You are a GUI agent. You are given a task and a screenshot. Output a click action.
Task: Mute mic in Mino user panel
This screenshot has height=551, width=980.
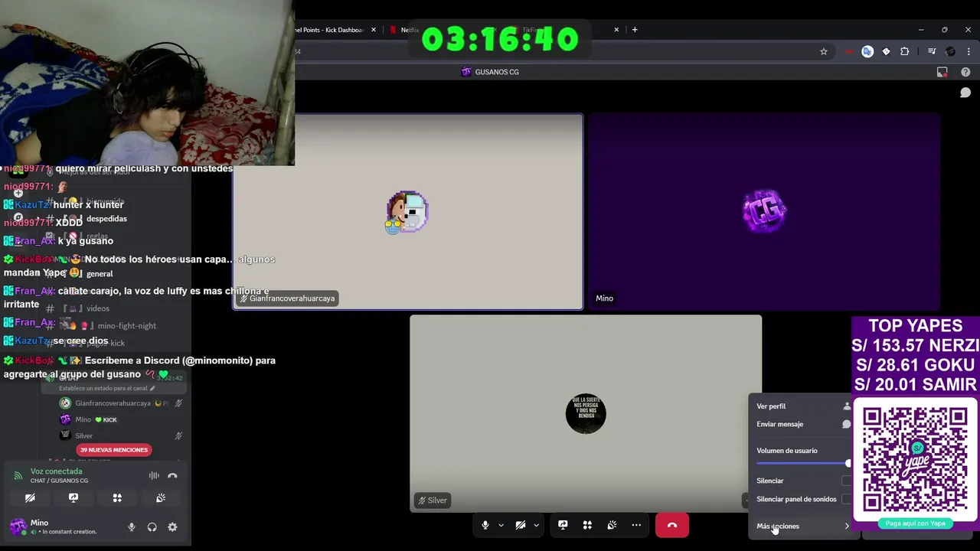[x=132, y=527]
